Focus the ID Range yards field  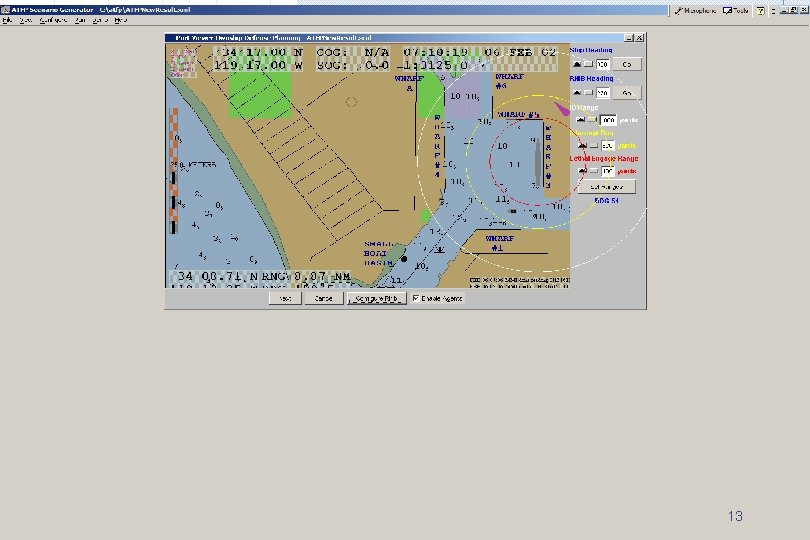(x=608, y=120)
